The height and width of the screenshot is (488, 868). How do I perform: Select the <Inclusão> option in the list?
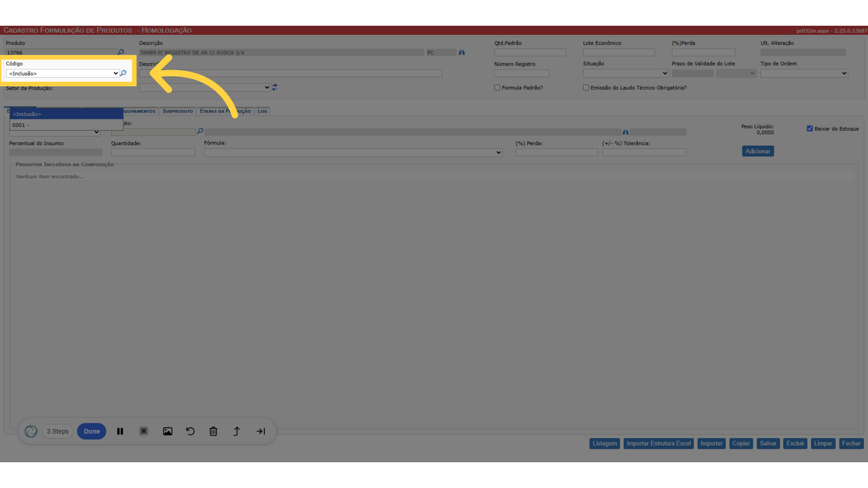coord(66,114)
